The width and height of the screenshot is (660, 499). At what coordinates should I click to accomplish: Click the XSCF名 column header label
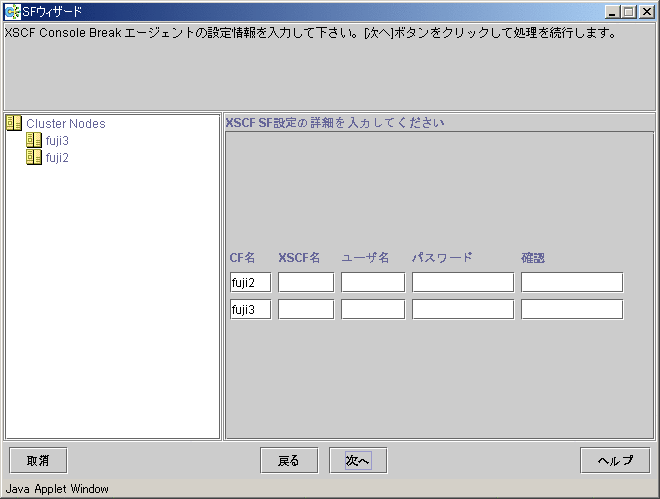(299, 257)
